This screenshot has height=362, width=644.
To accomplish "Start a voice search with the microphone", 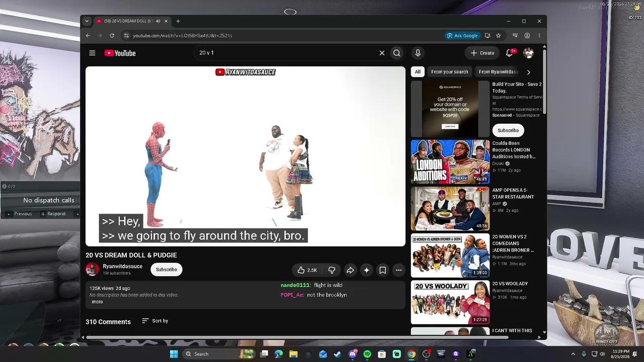I will coord(418,53).
